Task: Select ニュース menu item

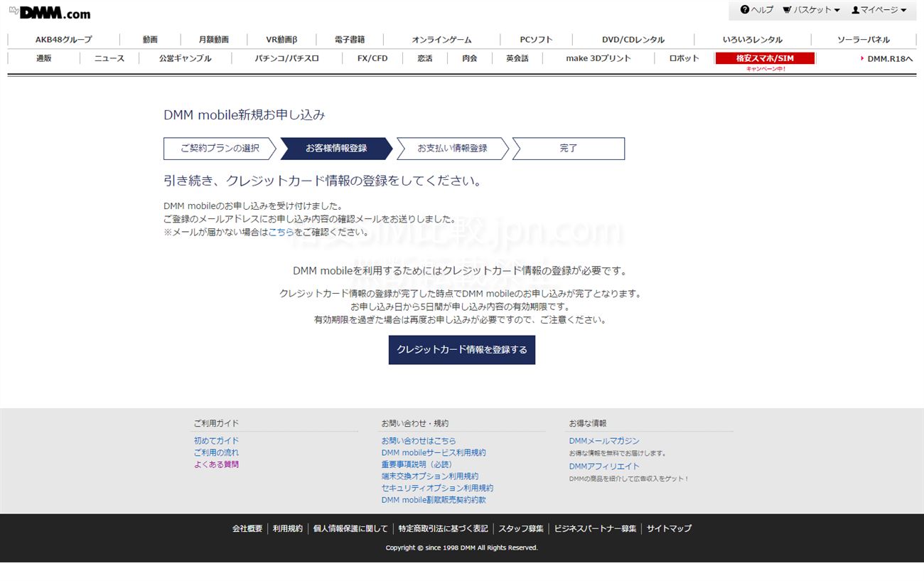Action: 109,58
